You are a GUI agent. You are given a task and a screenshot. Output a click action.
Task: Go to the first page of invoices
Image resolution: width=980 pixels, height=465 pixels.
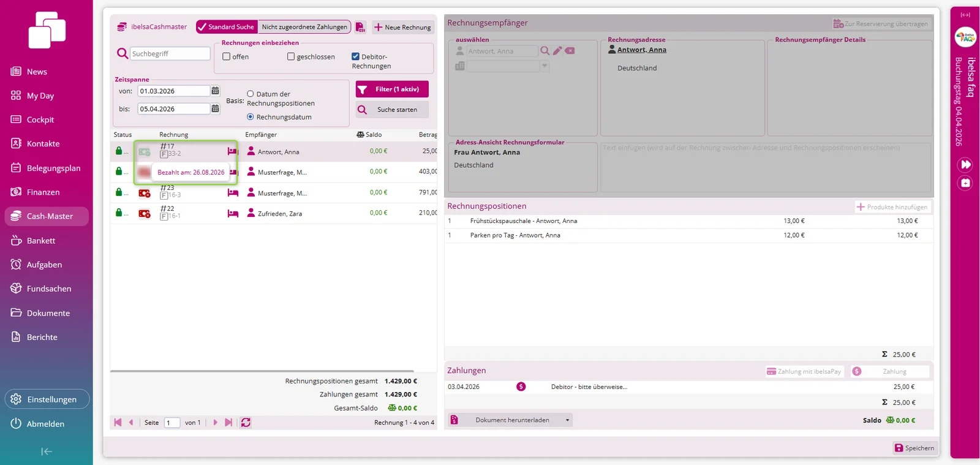(x=118, y=423)
